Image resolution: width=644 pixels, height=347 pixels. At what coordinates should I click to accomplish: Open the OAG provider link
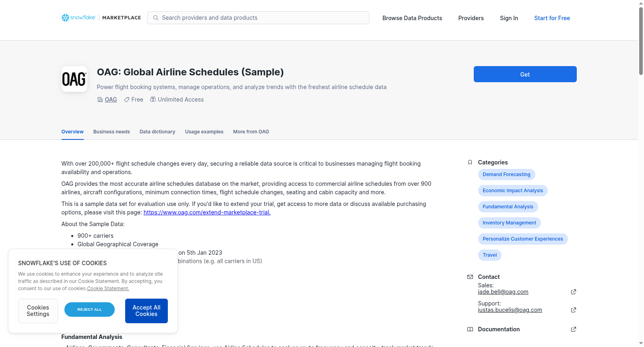111,100
